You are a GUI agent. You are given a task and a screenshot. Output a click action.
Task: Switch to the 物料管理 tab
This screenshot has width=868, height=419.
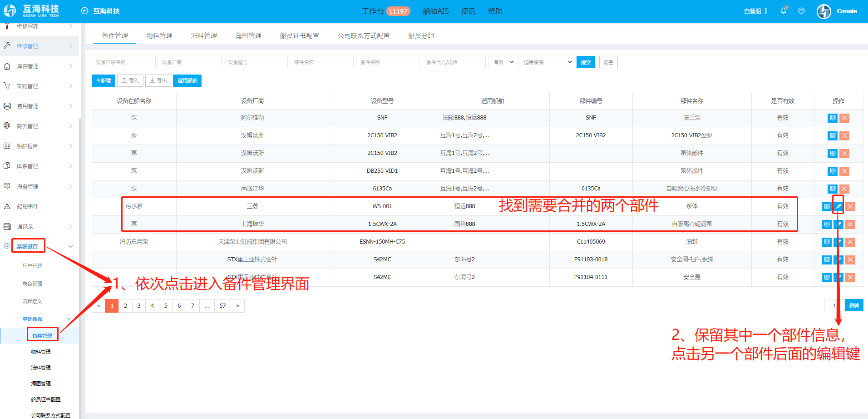159,35
